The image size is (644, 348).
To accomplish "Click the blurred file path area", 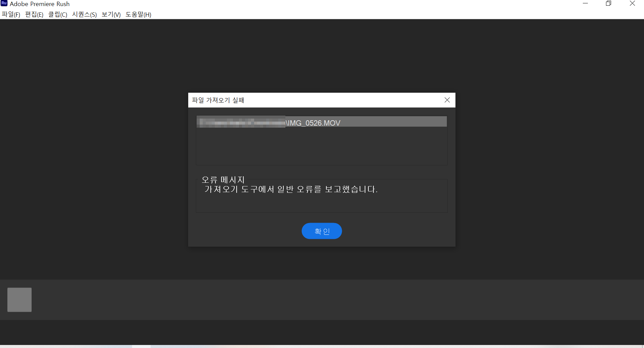I will (x=241, y=122).
